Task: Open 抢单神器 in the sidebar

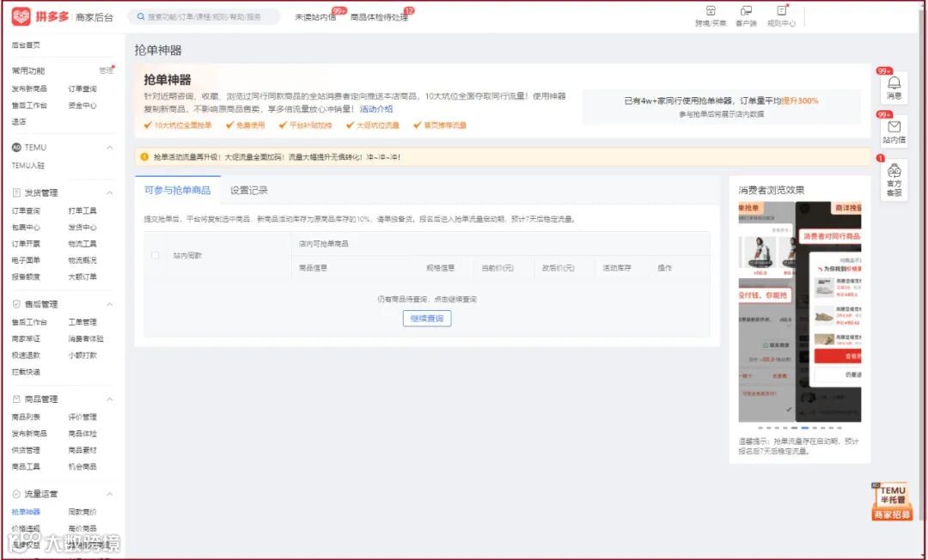Action: click(26, 512)
